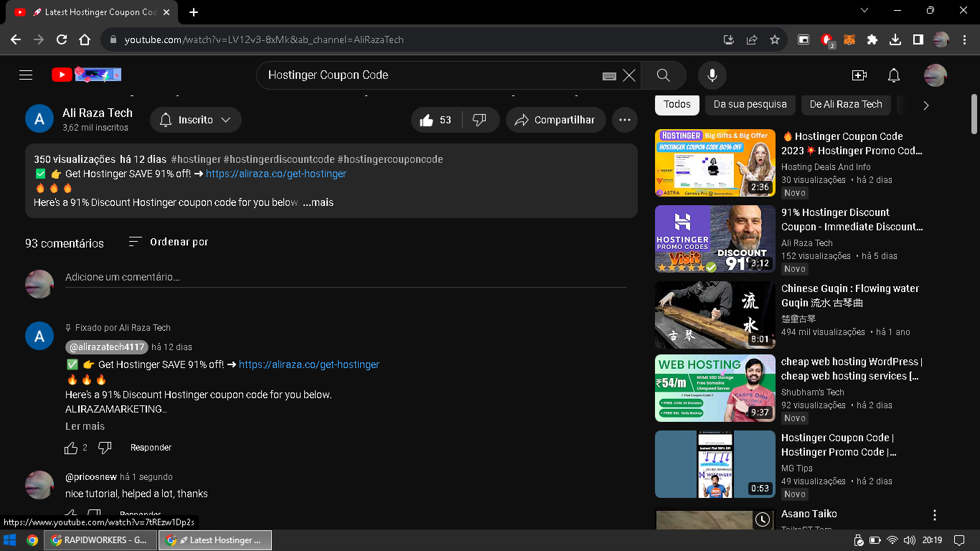Open the on-screen keyboard icon in search
980x551 pixels.
pyautogui.click(x=609, y=75)
